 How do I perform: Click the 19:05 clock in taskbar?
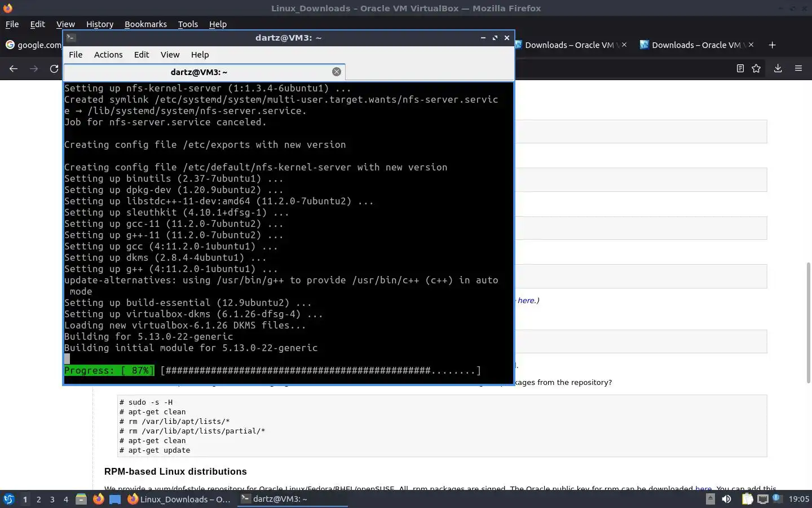(x=798, y=499)
